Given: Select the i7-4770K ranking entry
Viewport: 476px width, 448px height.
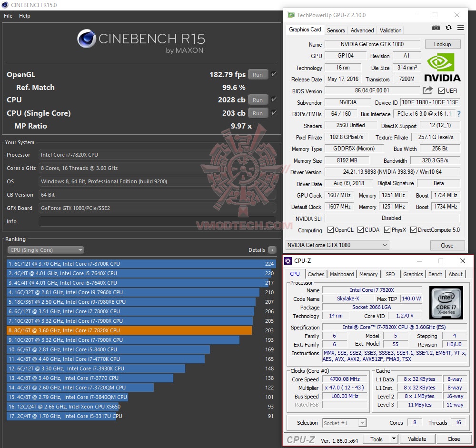Looking at the screenshot, I should pyautogui.click(x=105, y=358).
